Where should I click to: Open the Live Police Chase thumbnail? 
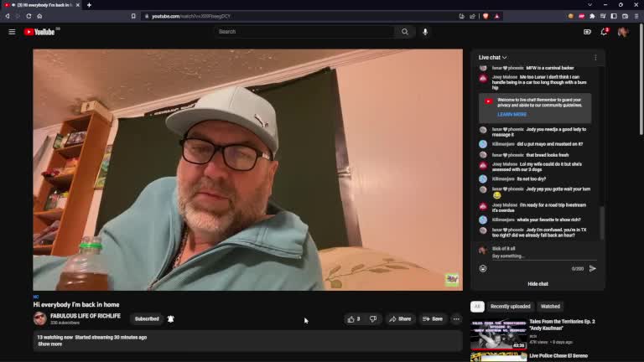pyautogui.click(x=499, y=358)
